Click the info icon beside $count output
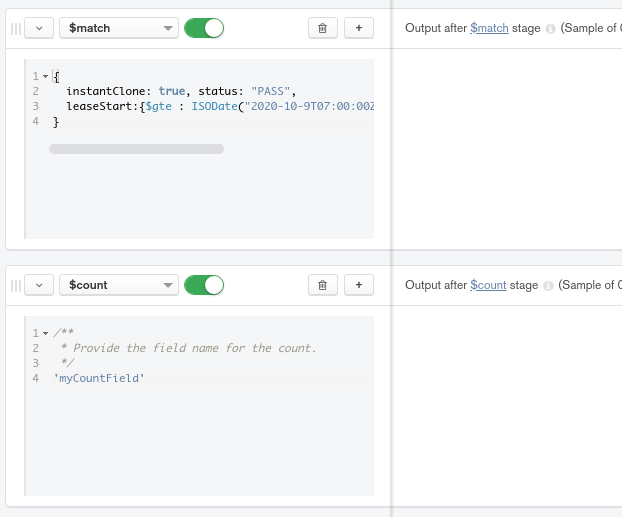The width and height of the screenshot is (622, 517). (x=548, y=286)
